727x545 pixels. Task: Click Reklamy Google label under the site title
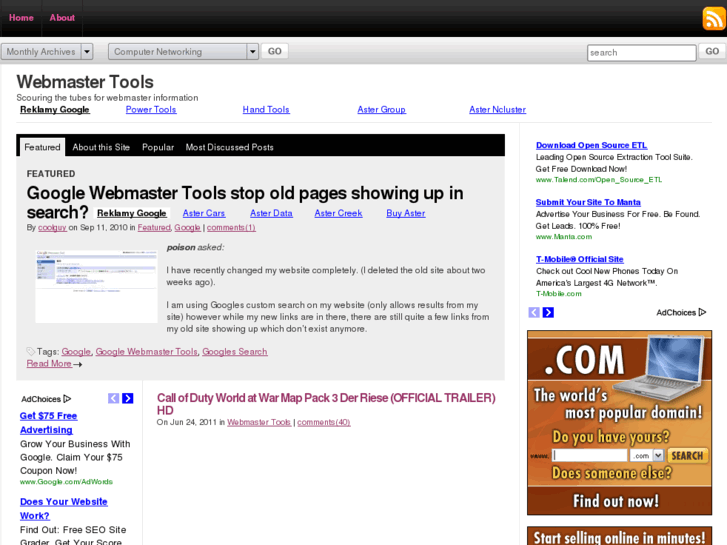[55, 109]
